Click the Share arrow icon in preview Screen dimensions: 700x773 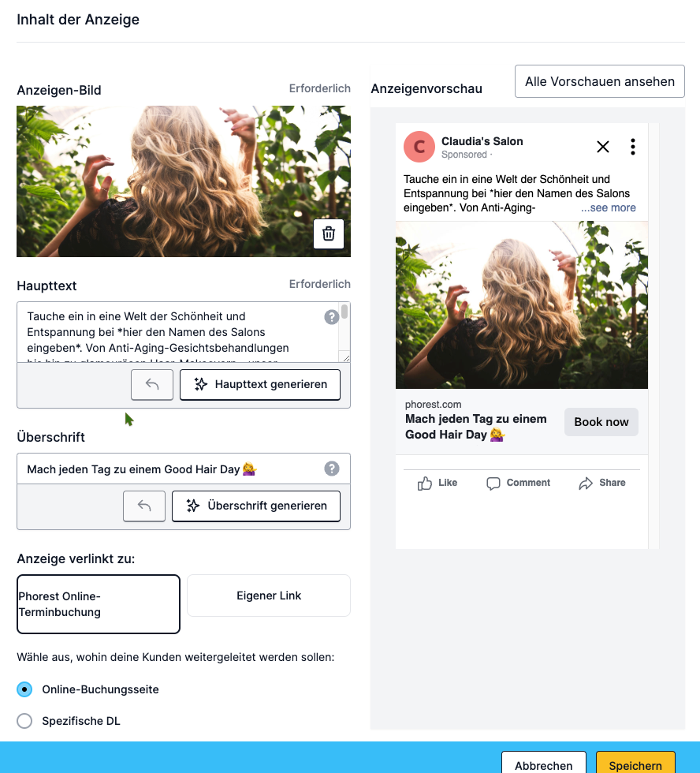click(x=585, y=483)
